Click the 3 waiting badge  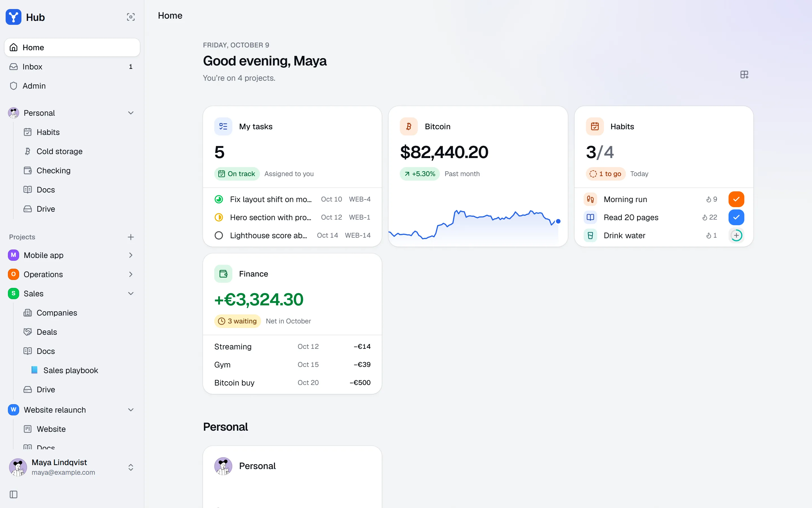click(x=238, y=321)
